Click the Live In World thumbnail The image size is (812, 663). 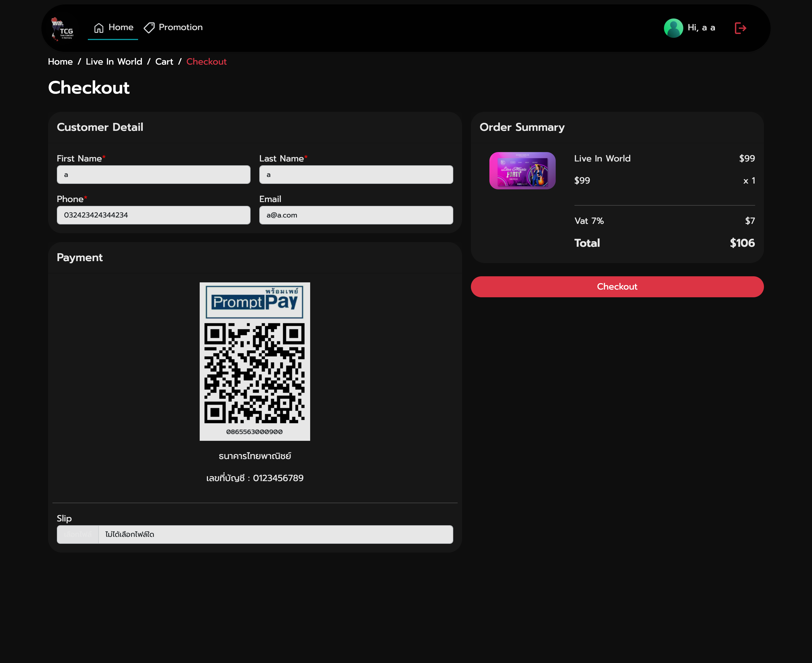tap(522, 171)
